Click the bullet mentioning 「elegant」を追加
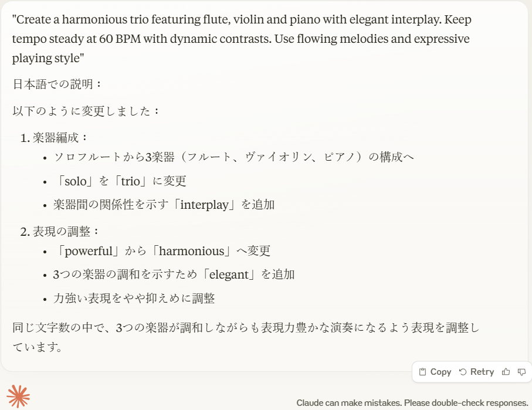 click(174, 275)
